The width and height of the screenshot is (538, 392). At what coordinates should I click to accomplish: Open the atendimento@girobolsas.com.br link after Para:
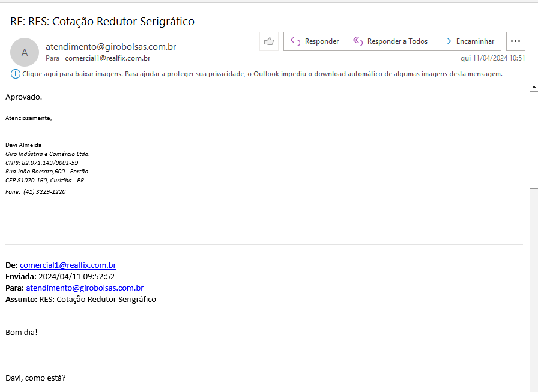pyautogui.click(x=85, y=288)
